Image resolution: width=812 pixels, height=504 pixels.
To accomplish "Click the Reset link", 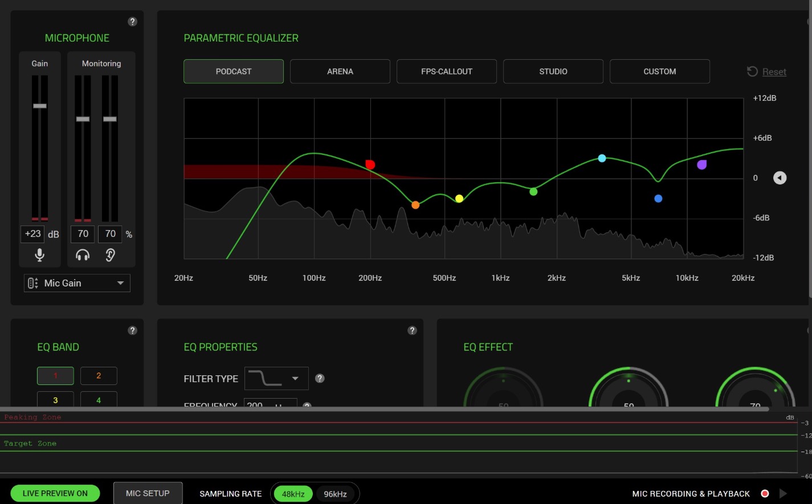I will click(x=774, y=72).
